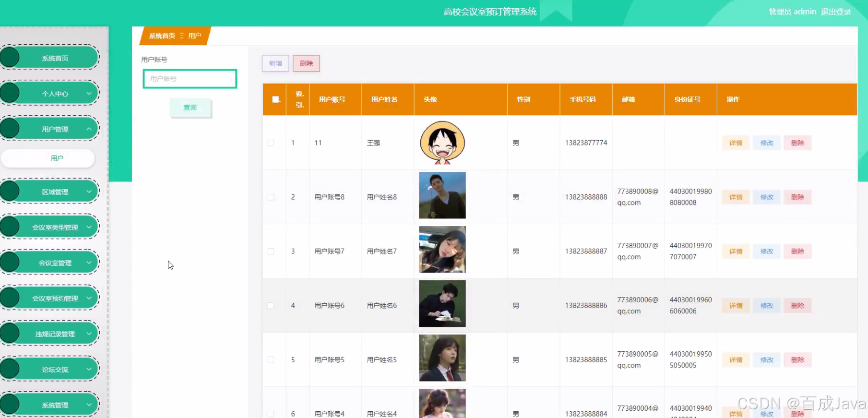Check the row checkbox for 用户账号6
This screenshot has width=868, height=418.
coord(271,306)
